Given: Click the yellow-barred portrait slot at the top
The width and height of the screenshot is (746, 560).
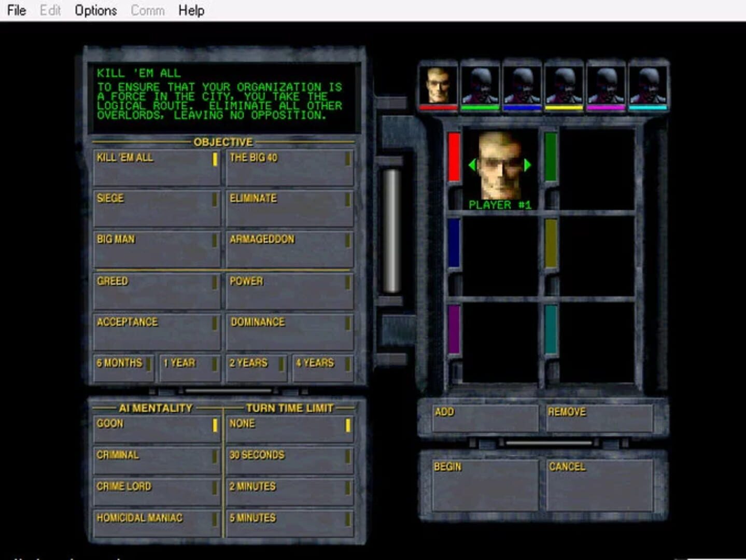Looking at the screenshot, I should [564, 86].
